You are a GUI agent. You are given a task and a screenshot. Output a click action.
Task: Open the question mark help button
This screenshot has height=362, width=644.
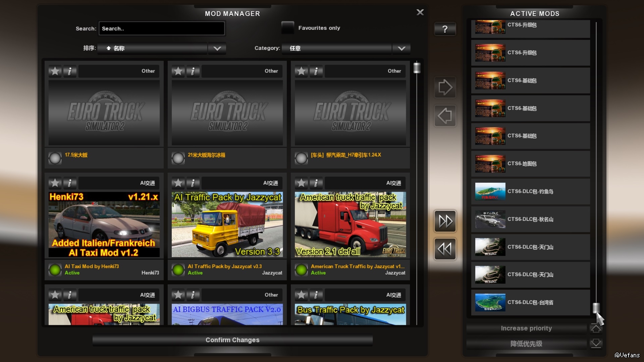[x=445, y=29]
